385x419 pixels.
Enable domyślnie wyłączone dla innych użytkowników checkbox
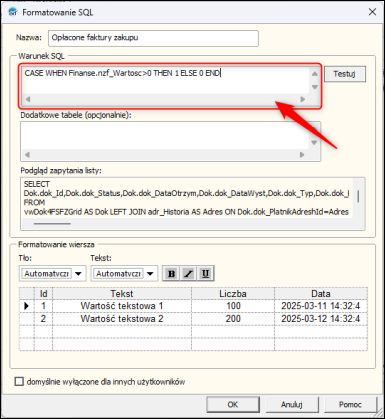click(19, 381)
